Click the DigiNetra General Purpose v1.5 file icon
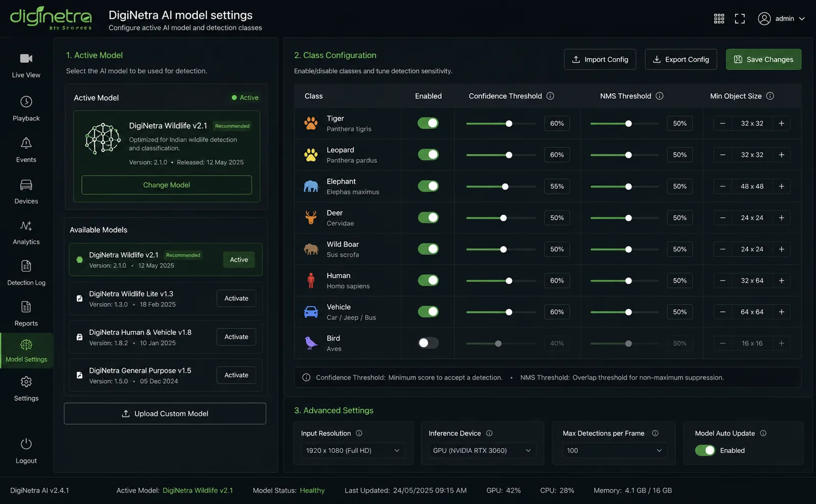 (79, 375)
